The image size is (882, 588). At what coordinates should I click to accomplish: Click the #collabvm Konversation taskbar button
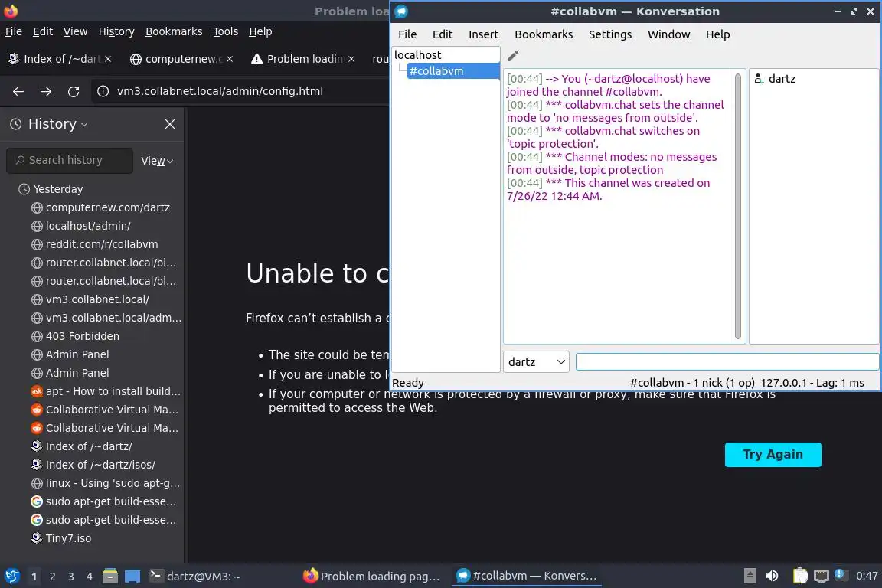[527, 577]
